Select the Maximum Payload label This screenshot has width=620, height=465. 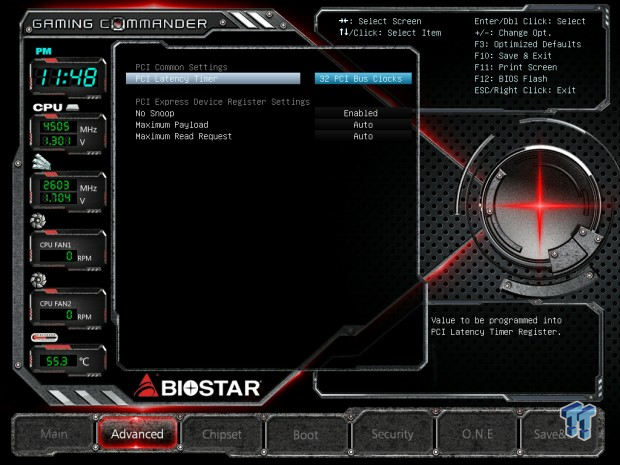[172, 125]
